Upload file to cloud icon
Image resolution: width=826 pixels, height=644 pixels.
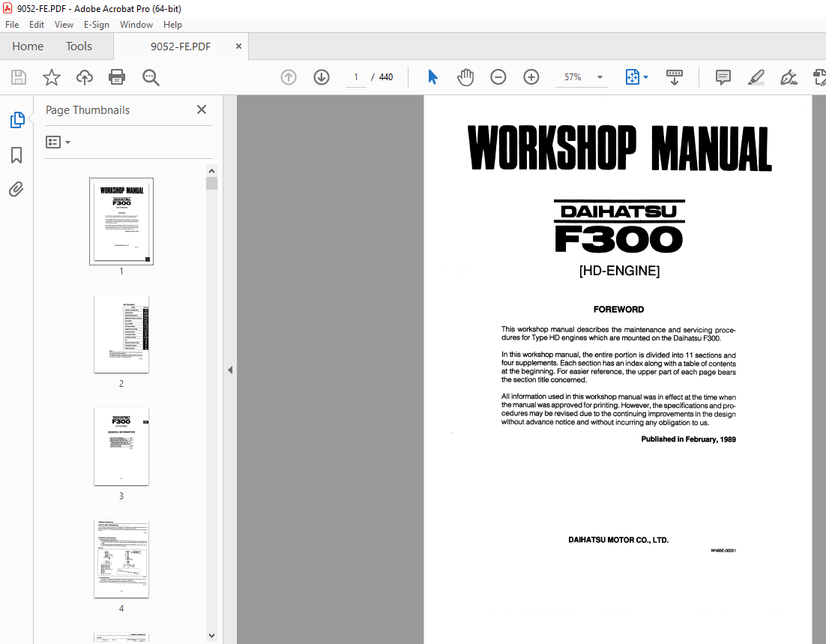(x=84, y=77)
